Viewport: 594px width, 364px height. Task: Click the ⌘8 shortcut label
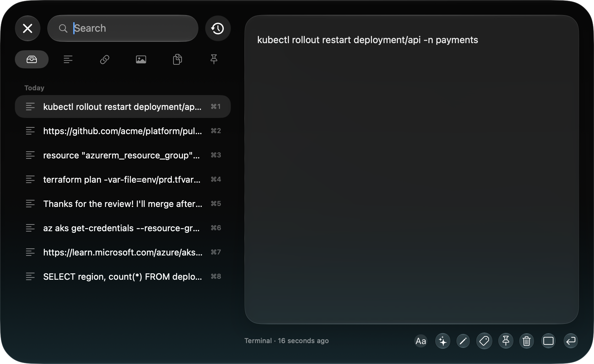click(x=216, y=276)
